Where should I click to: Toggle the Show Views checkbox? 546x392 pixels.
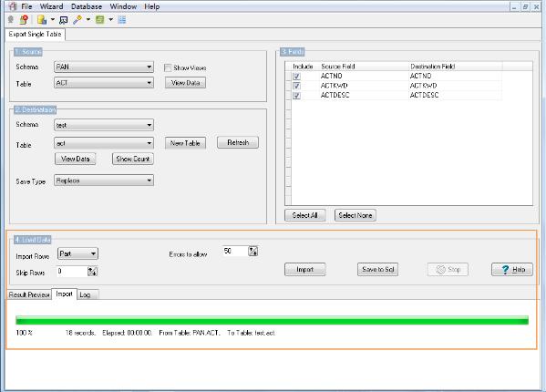pyautogui.click(x=168, y=67)
